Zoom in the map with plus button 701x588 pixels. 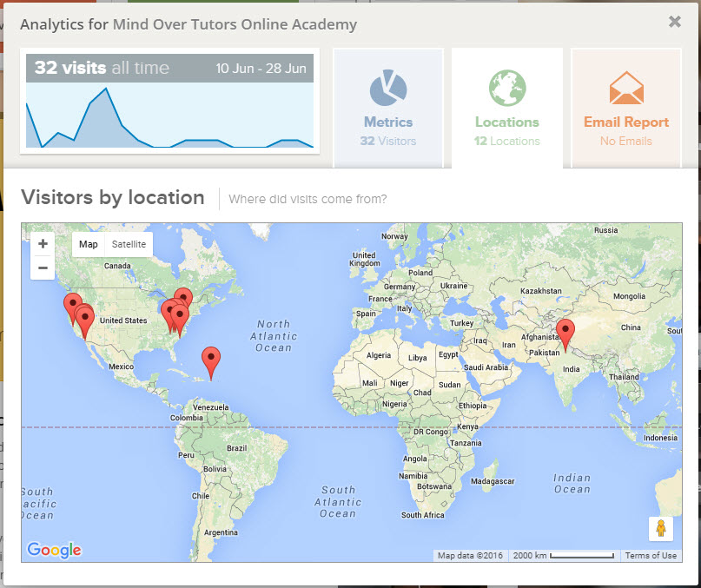click(x=43, y=244)
